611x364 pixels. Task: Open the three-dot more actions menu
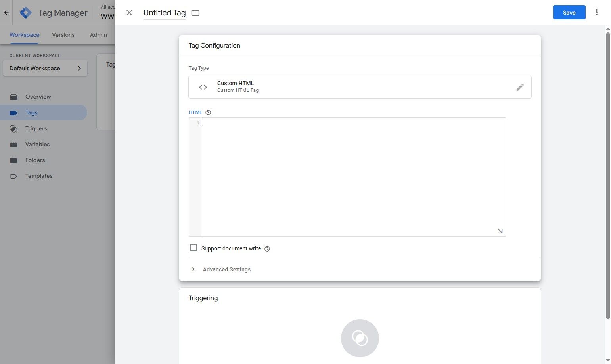[x=596, y=12]
